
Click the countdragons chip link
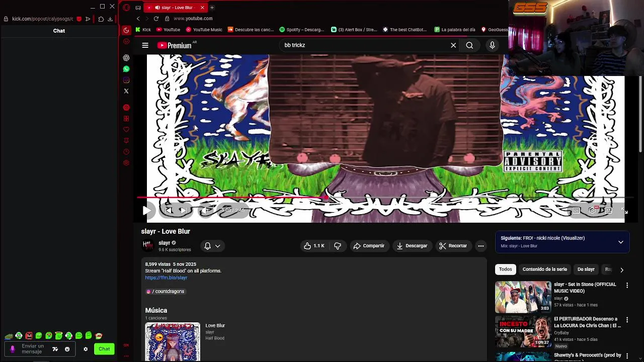click(165, 292)
